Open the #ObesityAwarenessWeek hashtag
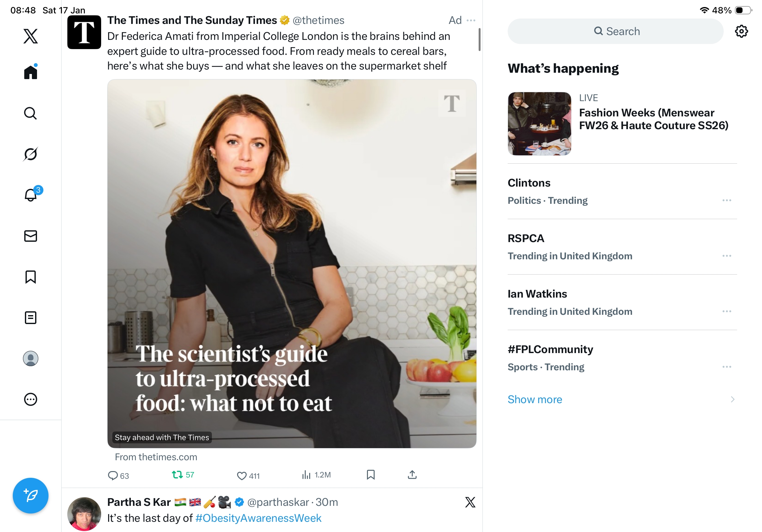The image size is (762, 532). tap(258, 518)
